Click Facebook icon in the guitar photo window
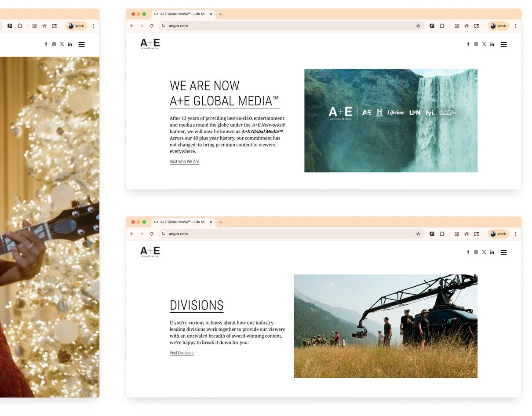 pyautogui.click(x=46, y=44)
